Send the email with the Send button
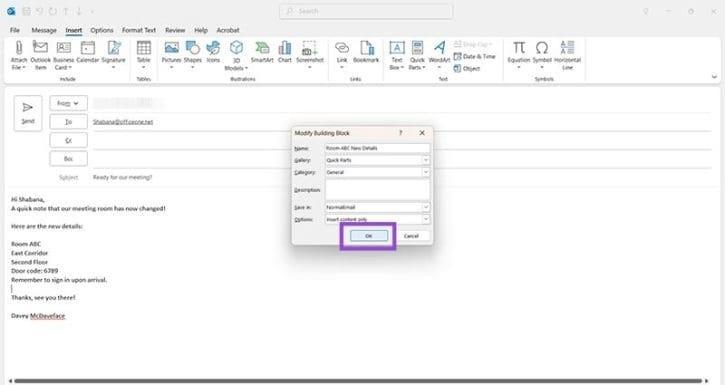 pos(28,113)
